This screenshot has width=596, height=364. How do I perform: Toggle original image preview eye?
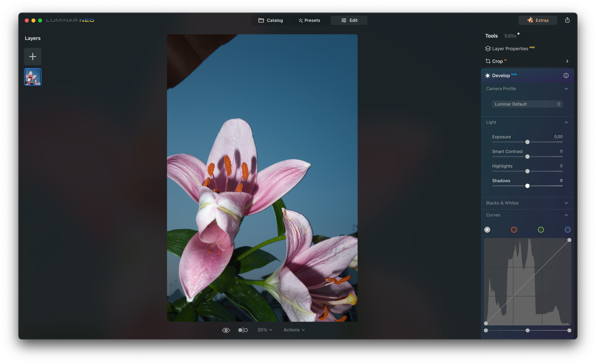tap(226, 330)
